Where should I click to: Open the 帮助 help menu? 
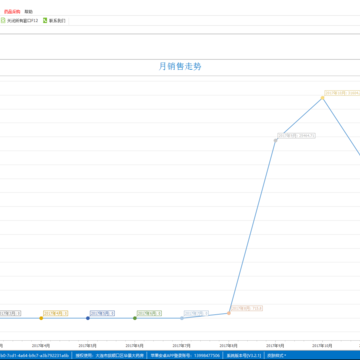coord(29,12)
